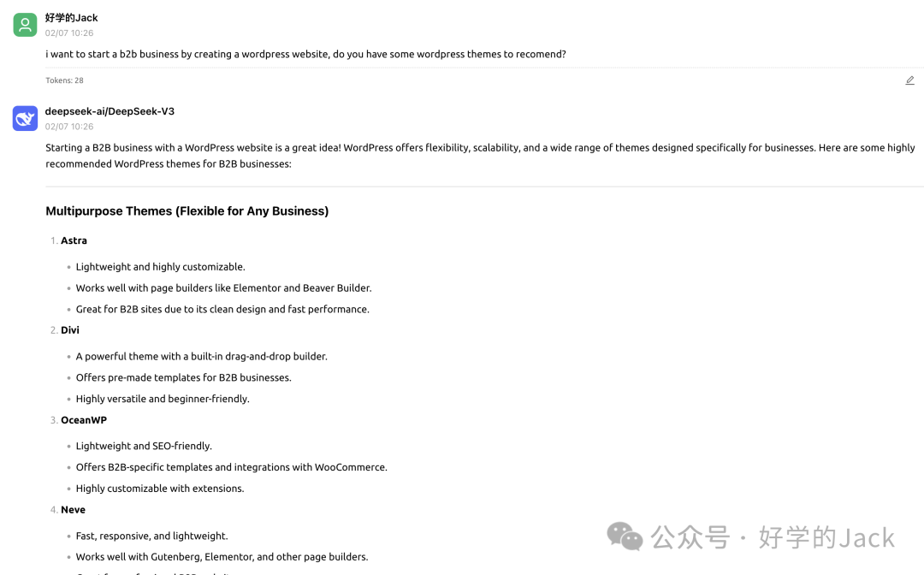The width and height of the screenshot is (924, 575).
Task: Click the Astra theme name
Action: [74, 240]
